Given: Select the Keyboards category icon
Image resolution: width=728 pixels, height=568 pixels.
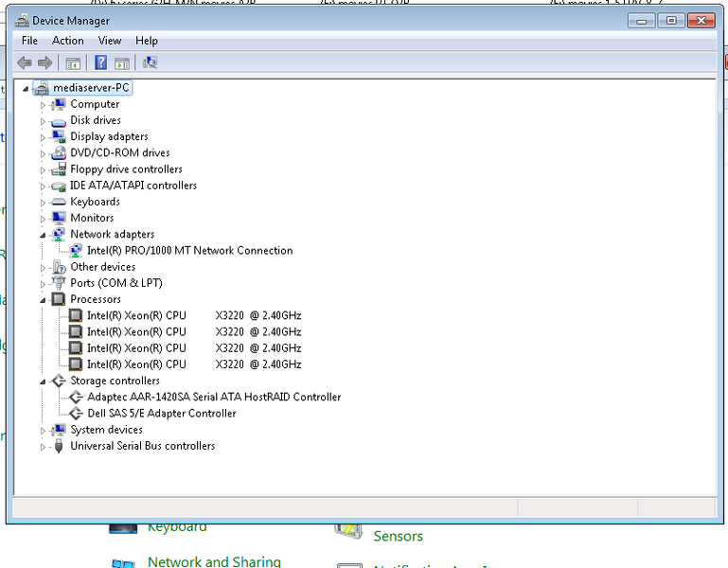Looking at the screenshot, I should pos(59,202).
